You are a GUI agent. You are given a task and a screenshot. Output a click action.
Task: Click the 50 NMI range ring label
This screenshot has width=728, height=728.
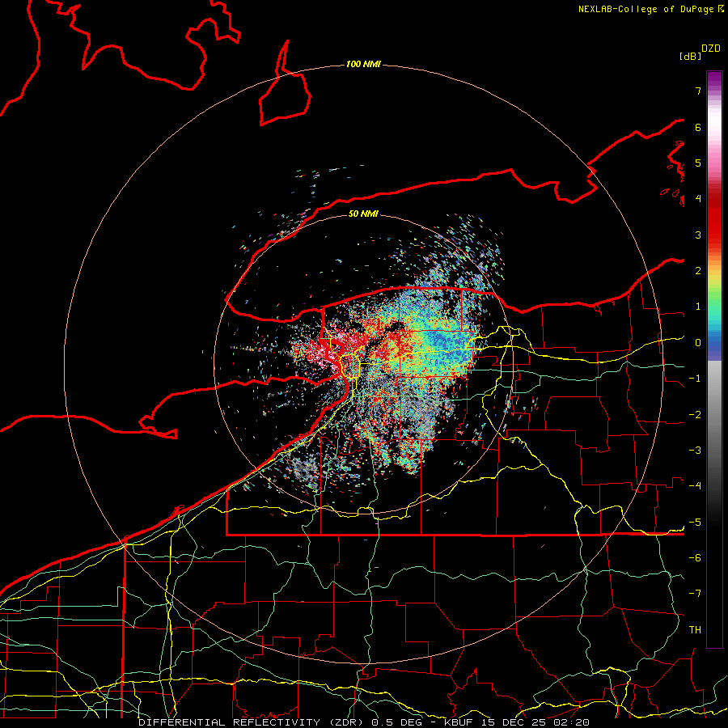tap(363, 214)
